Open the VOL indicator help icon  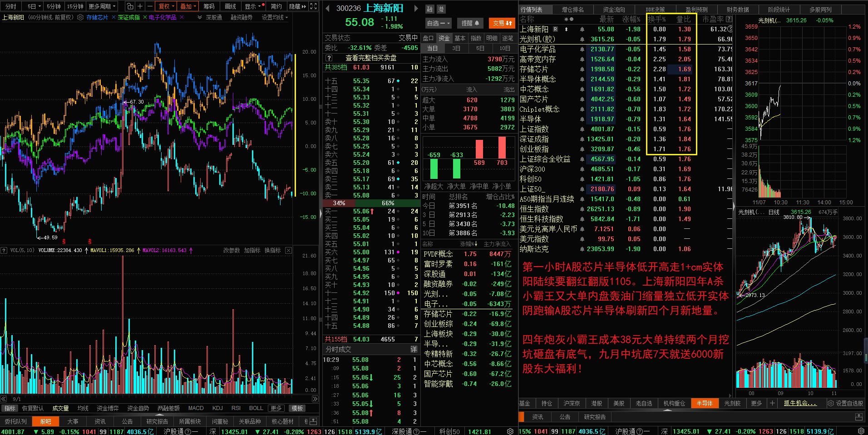point(4,250)
